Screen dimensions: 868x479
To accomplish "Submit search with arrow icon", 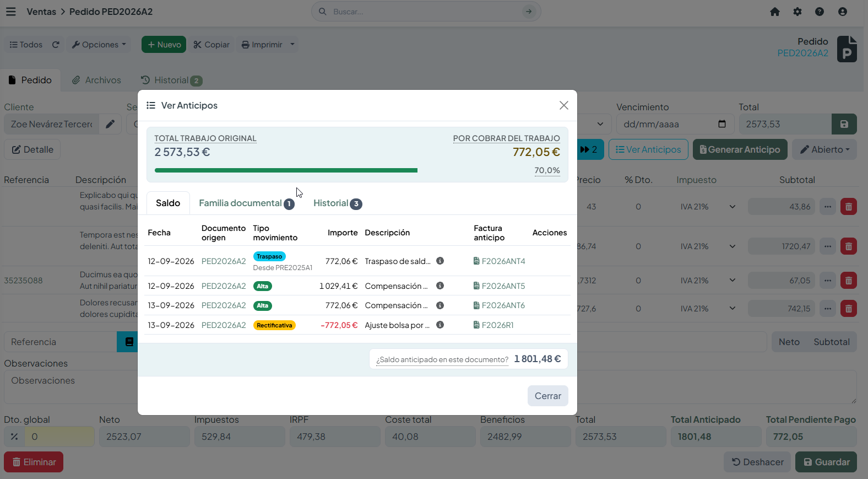I will (529, 12).
